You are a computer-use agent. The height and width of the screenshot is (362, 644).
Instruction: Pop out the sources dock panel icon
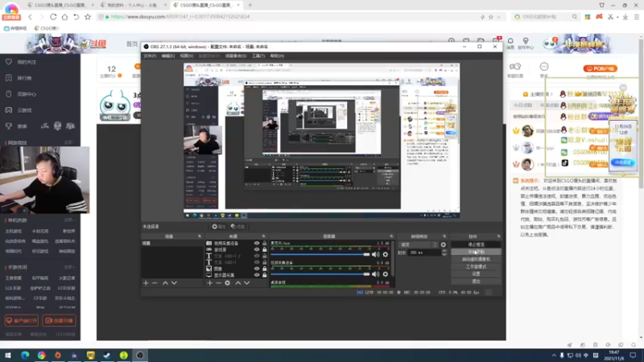(264, 237)
